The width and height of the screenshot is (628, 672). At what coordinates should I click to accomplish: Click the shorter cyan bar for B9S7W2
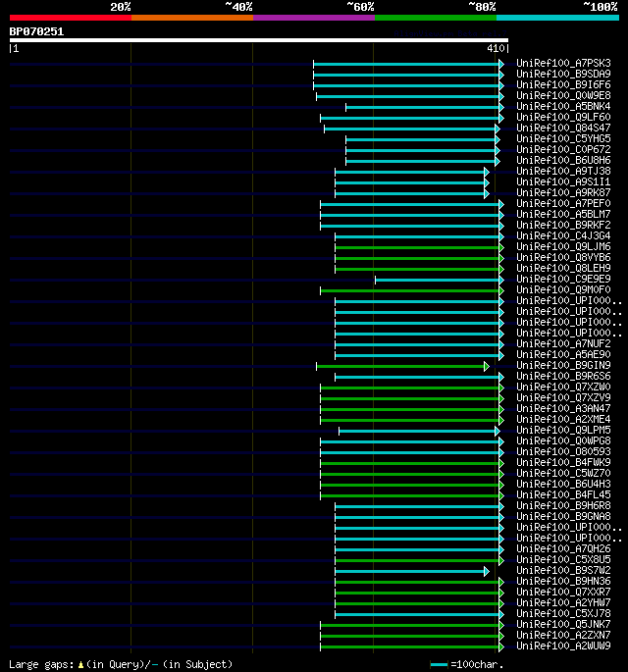click(x=410, y=571)
